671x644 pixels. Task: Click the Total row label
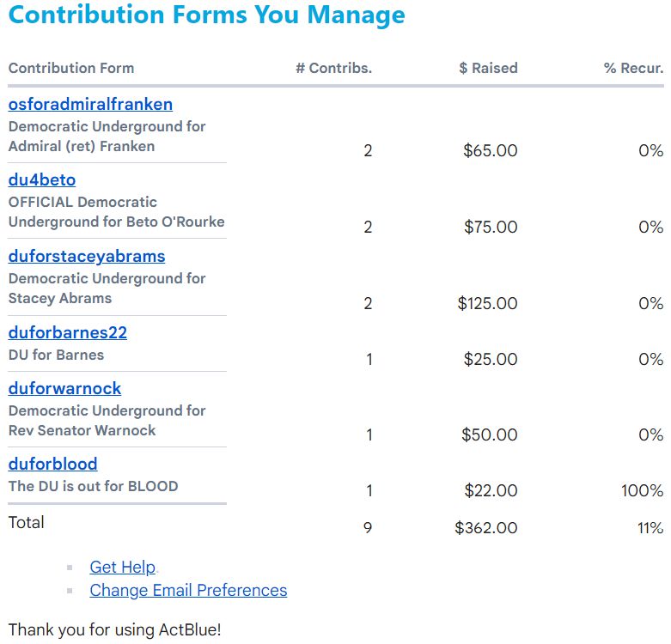click(x=26, y=523)
